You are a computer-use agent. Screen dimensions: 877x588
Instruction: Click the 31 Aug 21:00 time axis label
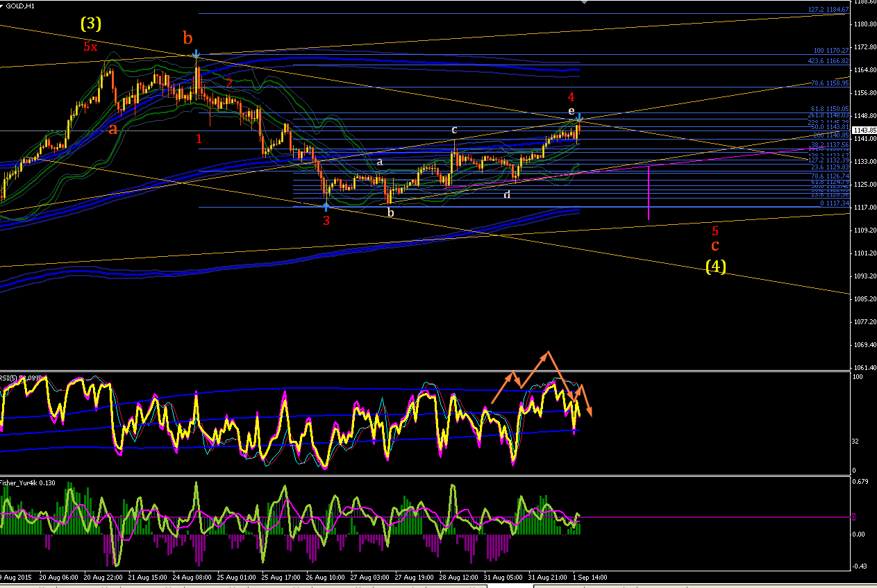546,577
